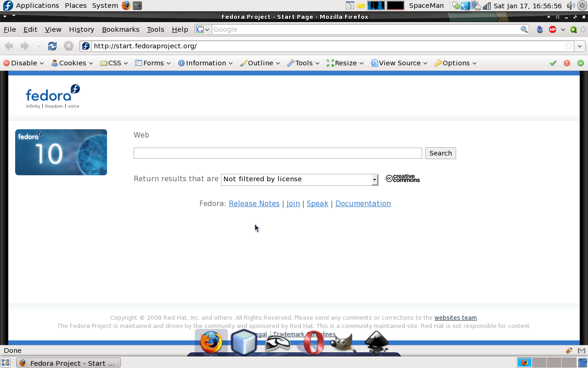Expand the Disable toolbar menu

coord(23,63)
